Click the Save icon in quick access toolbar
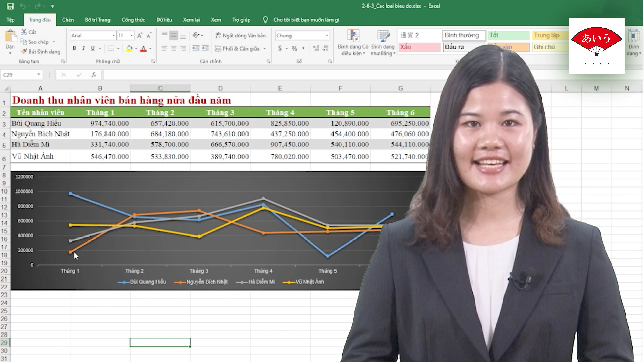 tap(10, 6)
